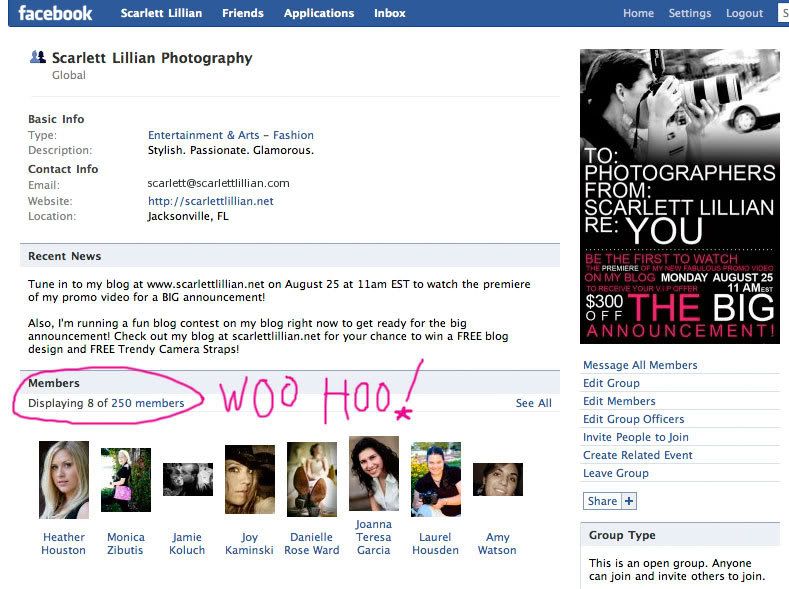
Task: Click the Stylish. Passionate. Glamorous. description
Action: point(230,150)
